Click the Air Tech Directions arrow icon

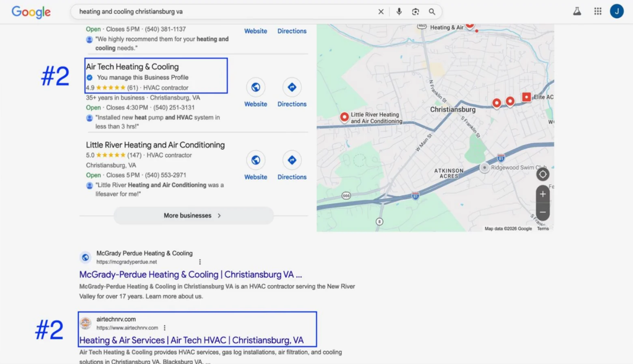pos(292,87)
